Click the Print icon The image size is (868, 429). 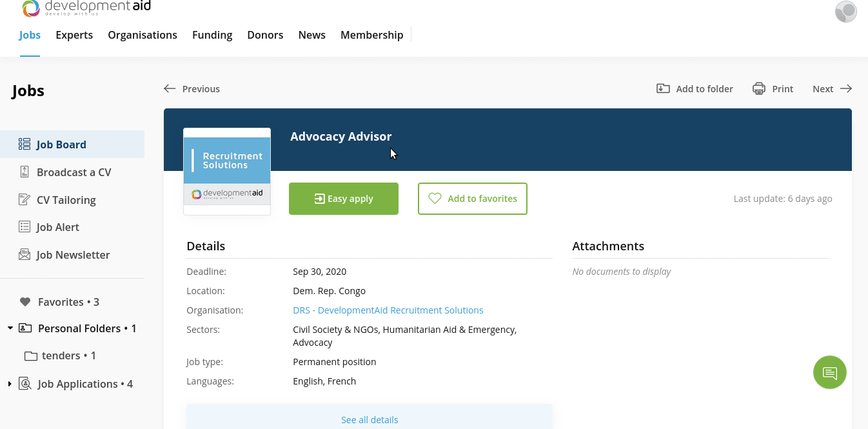coord(758,88)
